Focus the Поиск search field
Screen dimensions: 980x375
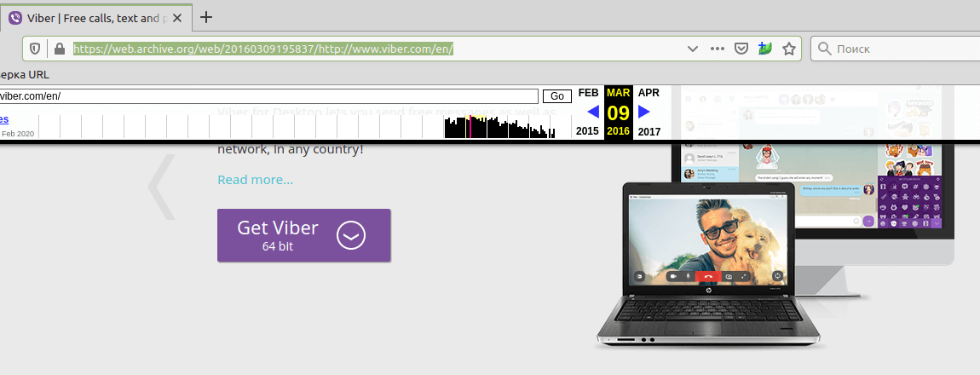point(895,49)
